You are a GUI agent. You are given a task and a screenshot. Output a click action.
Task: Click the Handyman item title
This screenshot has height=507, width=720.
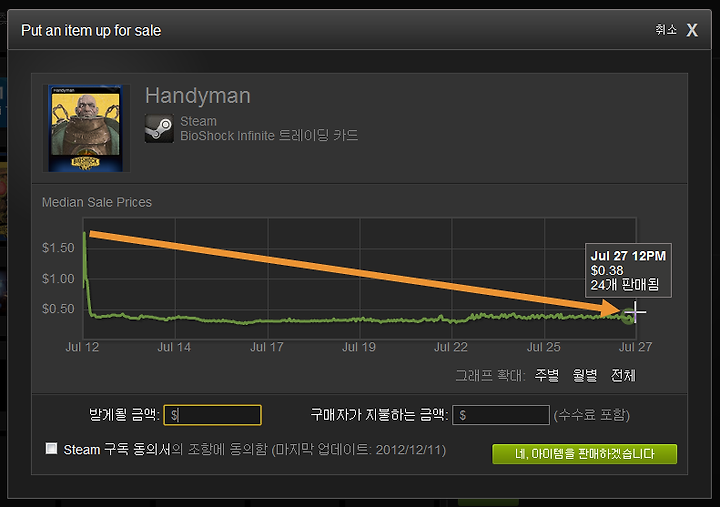point(198,96)
